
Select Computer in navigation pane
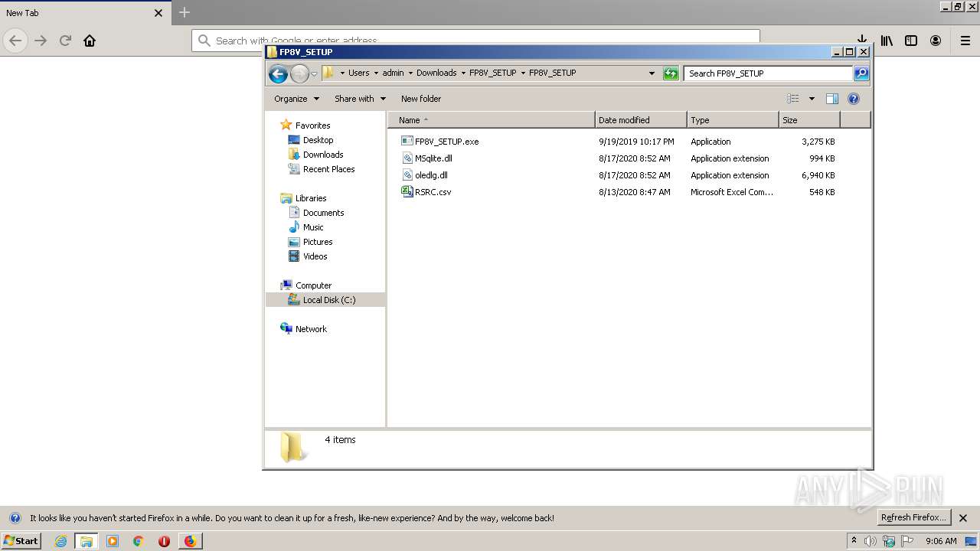(313, 285)
